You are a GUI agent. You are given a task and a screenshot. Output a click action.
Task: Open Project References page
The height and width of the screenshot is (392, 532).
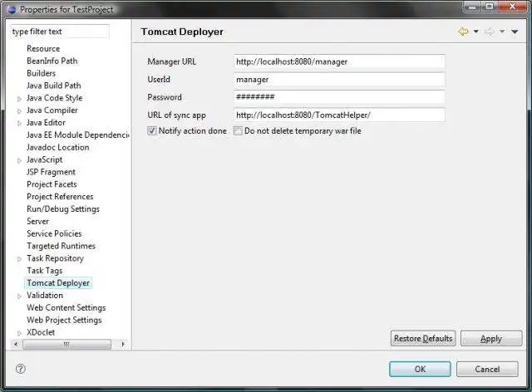(60, 196)
